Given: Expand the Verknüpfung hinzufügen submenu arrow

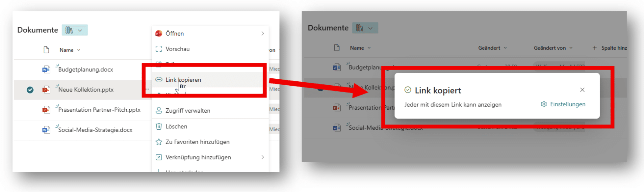Looking at the screenshot, I should (x=263, y=157).
